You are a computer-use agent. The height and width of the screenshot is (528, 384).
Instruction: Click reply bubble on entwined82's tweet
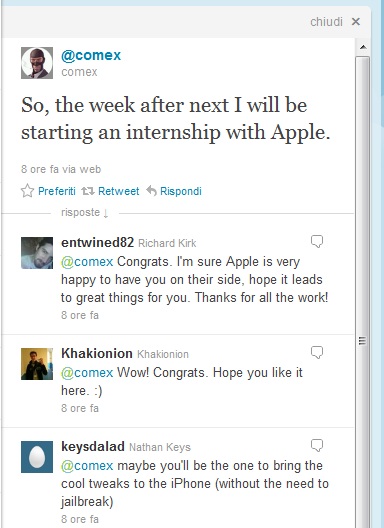point(317,241)
